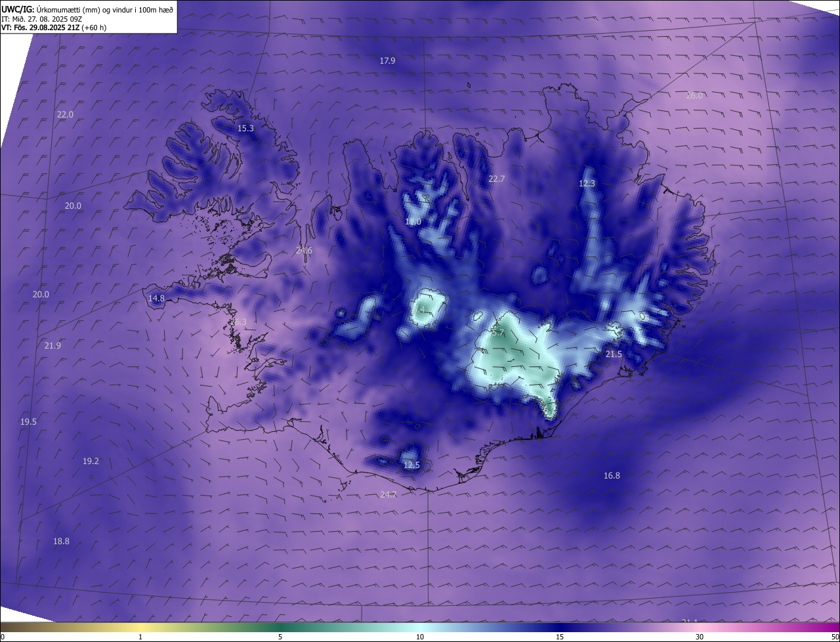Click the color scale tick labeled 10
This screenshot has height=642, width=840.
tap(420, 637)
